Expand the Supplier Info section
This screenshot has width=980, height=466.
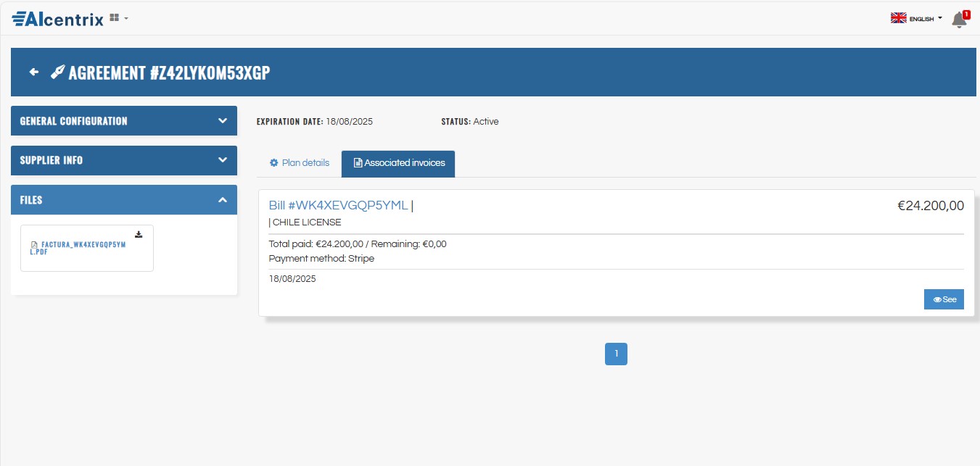123,160
